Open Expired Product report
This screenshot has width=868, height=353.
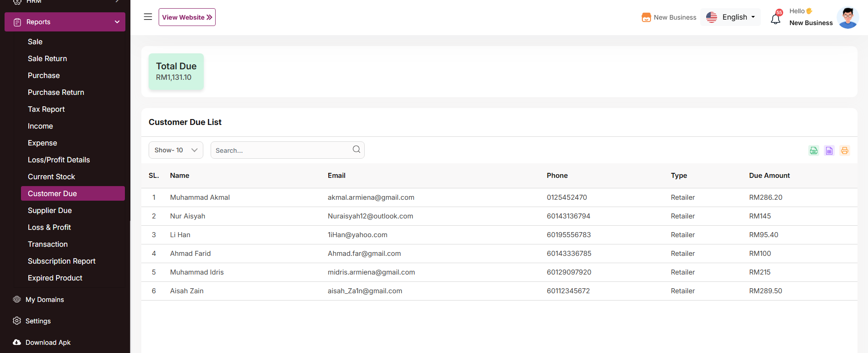click(x=55, y=278)
